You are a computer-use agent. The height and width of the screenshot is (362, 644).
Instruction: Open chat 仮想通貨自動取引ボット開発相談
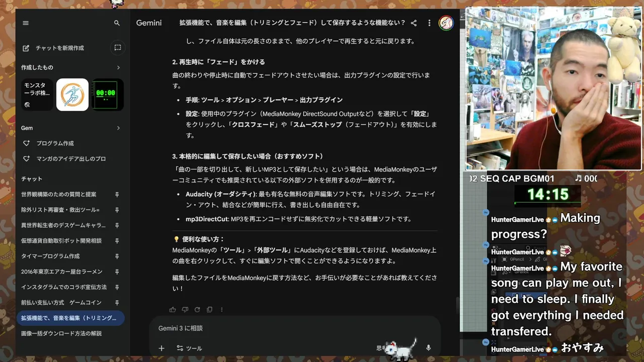pyautogui.click(x=61, y=241)
